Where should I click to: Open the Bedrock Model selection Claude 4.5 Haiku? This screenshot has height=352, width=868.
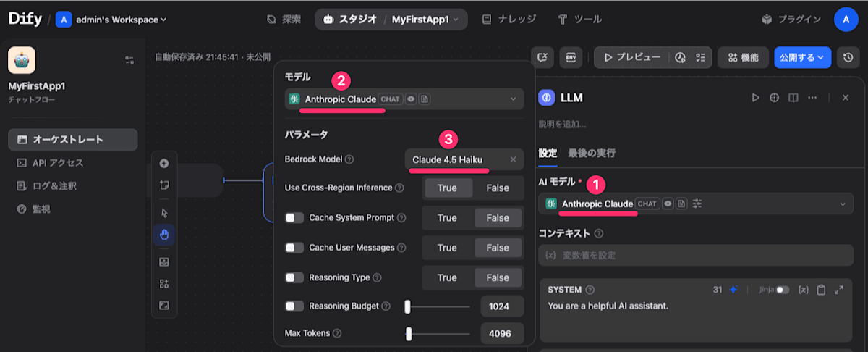point(464,159)
